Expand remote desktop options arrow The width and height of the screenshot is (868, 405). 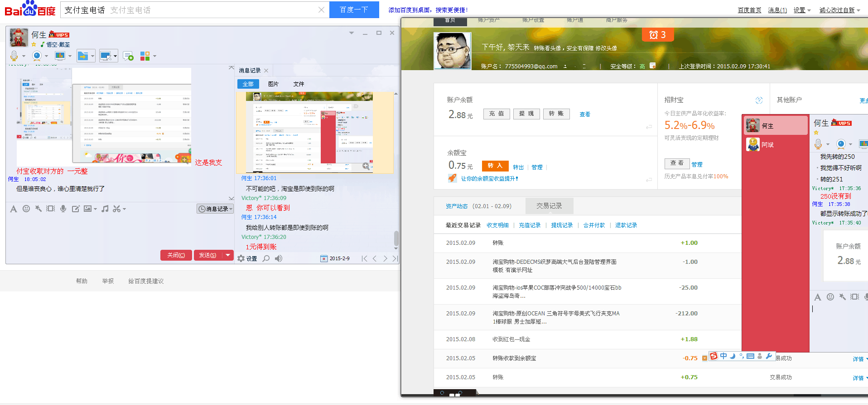tap(115, 56)
